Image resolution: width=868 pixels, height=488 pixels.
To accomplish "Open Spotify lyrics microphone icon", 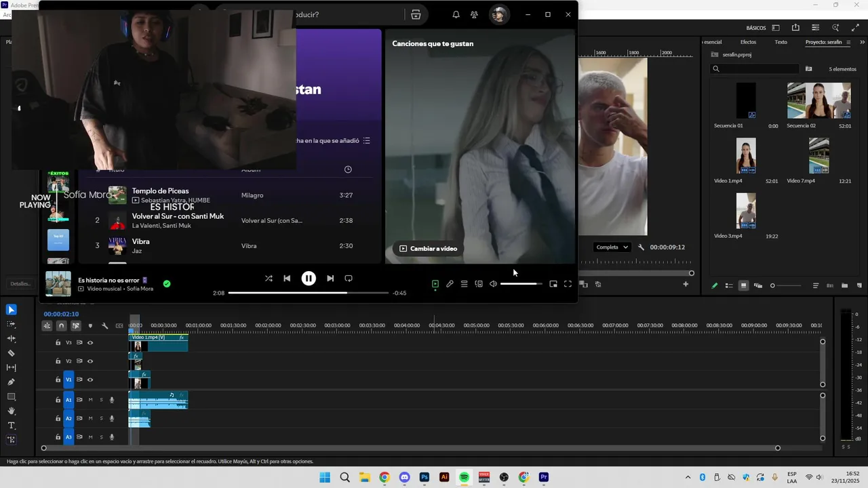I will point(450,284).
